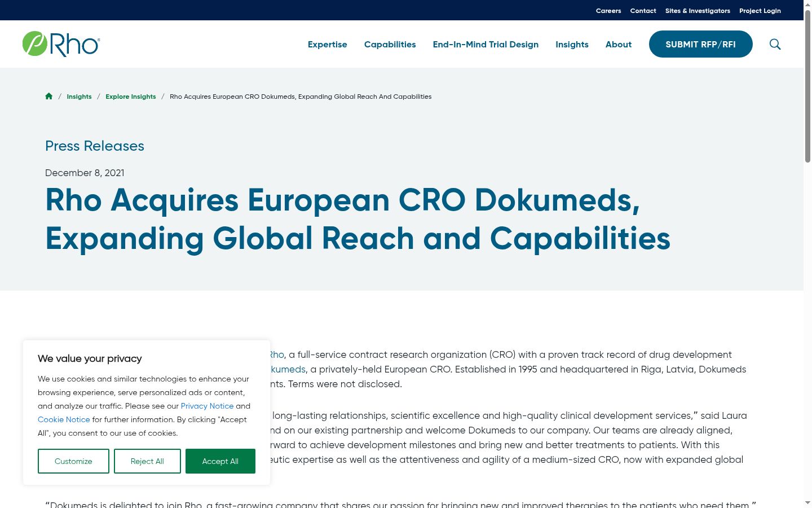This screenshot has height=508, width=812.
Task: Click the 'We value your privacy' heading
Action: (x=90, y=358)
